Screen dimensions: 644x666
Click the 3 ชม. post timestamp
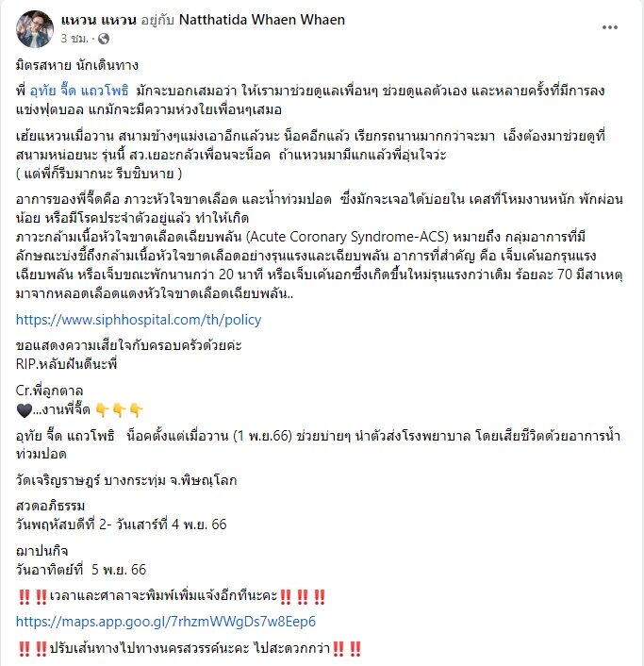pos(74,39)
